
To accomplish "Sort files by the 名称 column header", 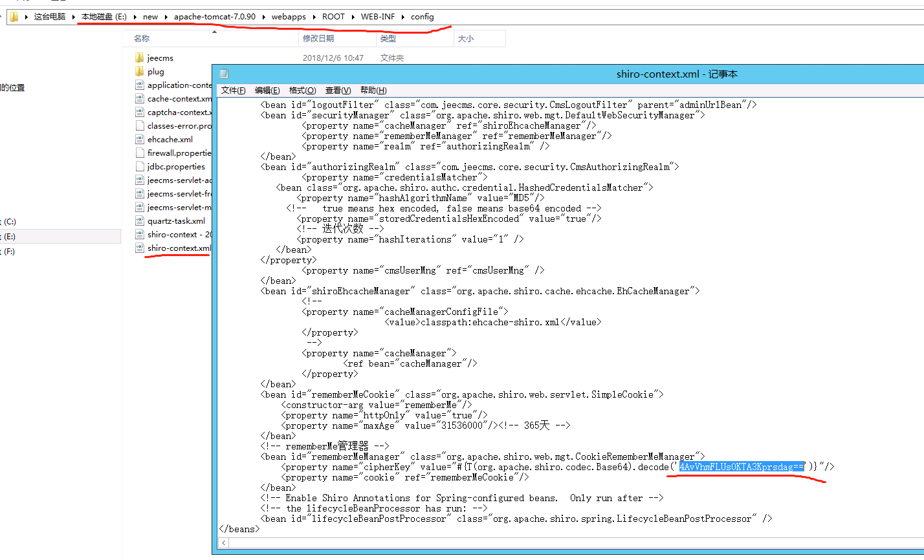I will [x=210, y=39].
